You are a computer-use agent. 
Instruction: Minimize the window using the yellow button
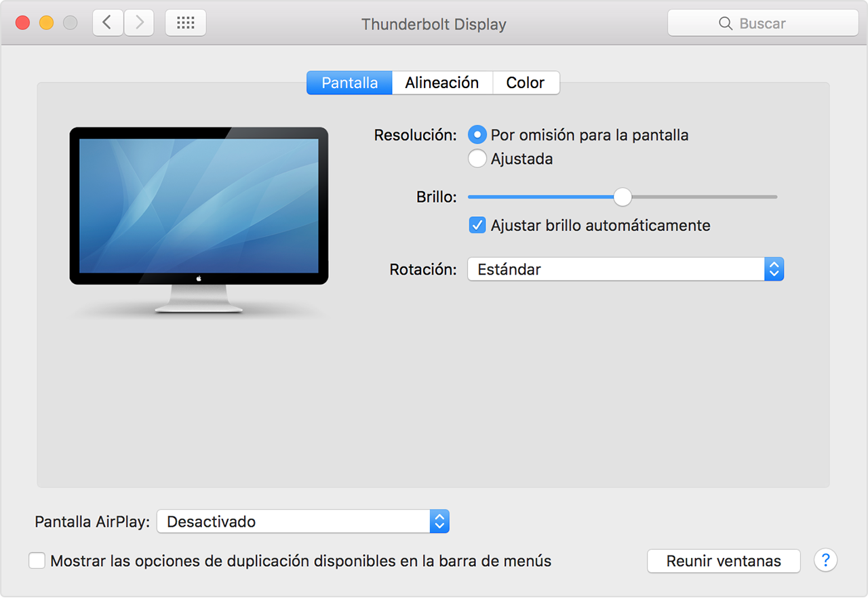click(x=46, y=23)
